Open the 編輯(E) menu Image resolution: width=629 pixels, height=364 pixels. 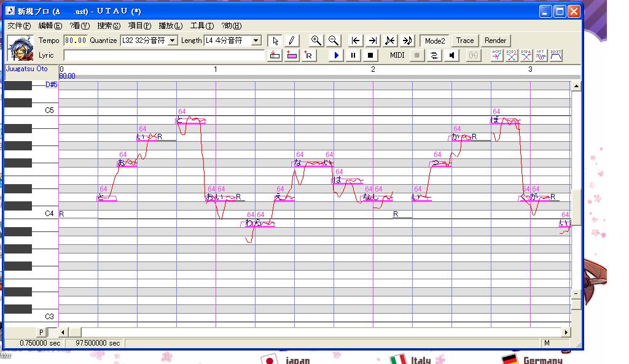(x=50, y=26)
